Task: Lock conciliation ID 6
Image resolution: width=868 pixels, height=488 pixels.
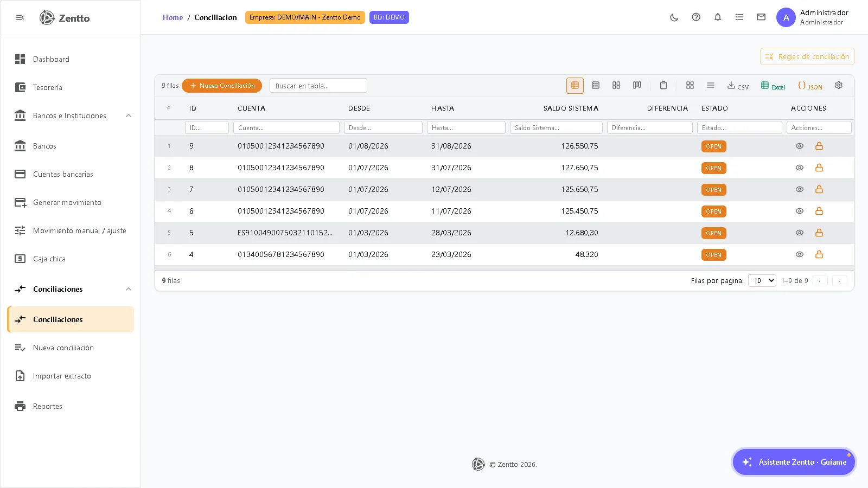Action: pyautogui.click(x=819, y=211)
